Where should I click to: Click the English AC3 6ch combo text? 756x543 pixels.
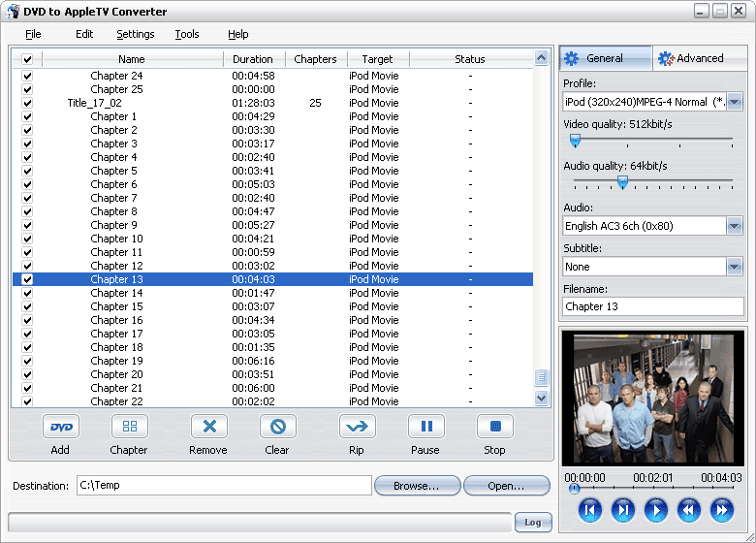pyautogui.click(x=619, y=226)
